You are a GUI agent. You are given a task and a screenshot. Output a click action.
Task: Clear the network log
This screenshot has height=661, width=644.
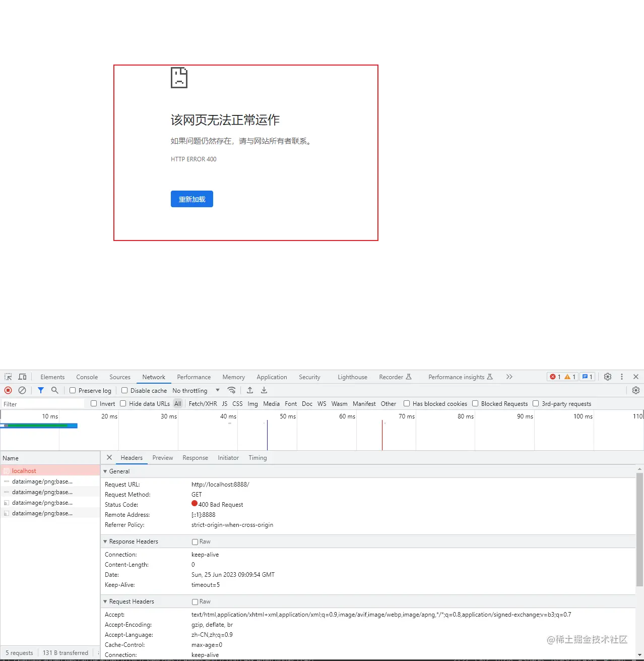click(x=22, y=390)
